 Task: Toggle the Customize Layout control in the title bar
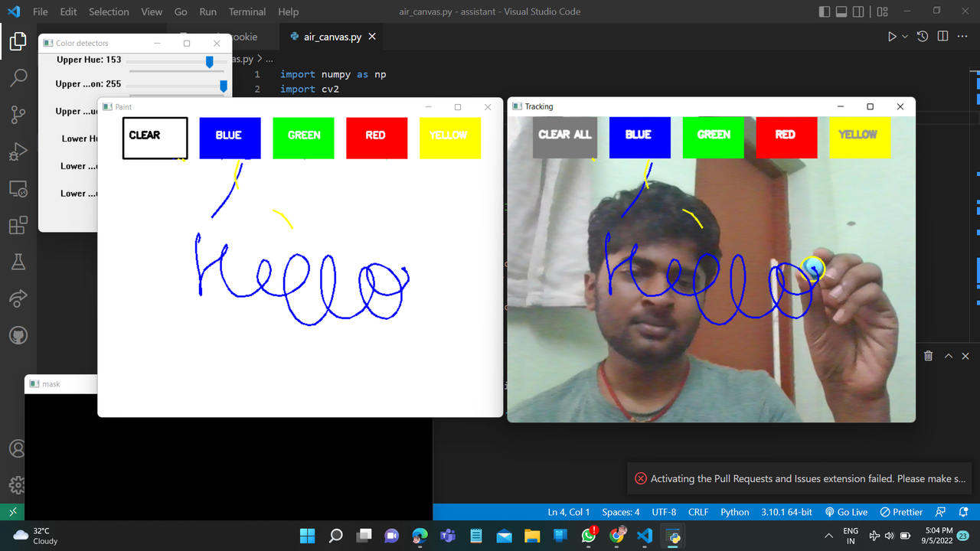point(881,11)
